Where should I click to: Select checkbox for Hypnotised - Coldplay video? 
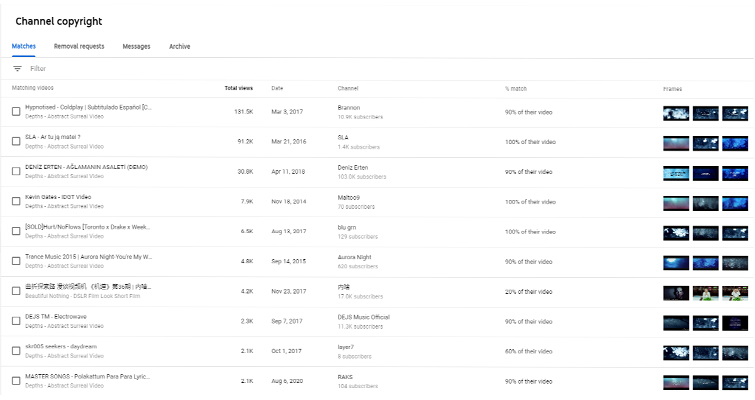point(16,112)
